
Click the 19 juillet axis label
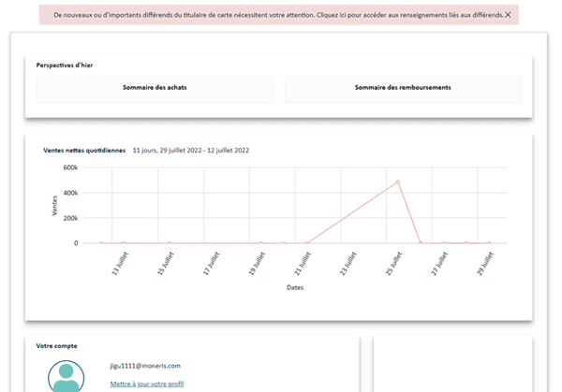pos(257,264)
